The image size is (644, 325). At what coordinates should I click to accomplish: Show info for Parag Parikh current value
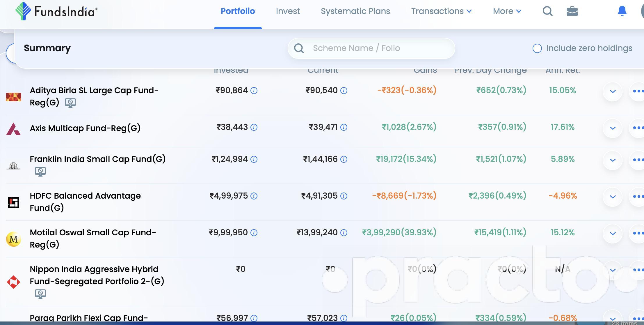pos(344,318)
